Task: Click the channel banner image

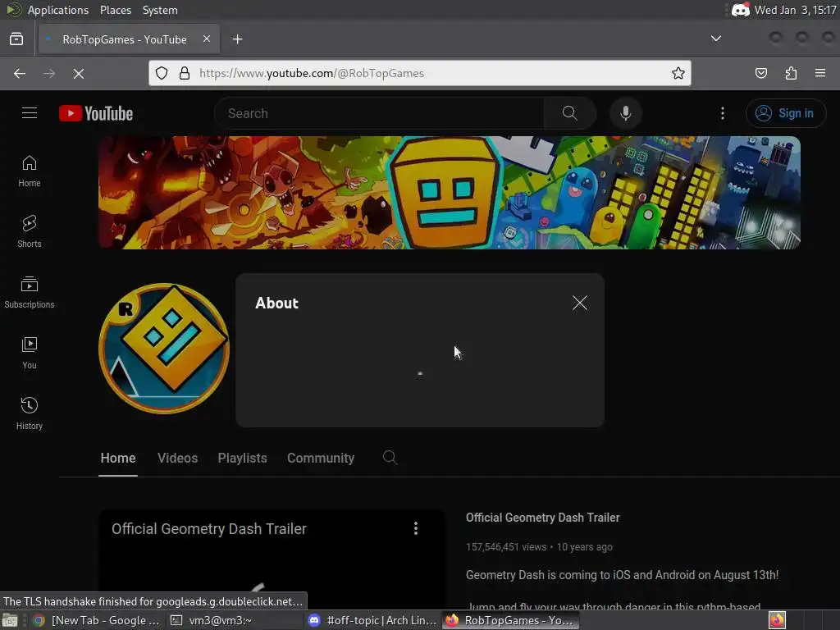Action: point(449,192)
